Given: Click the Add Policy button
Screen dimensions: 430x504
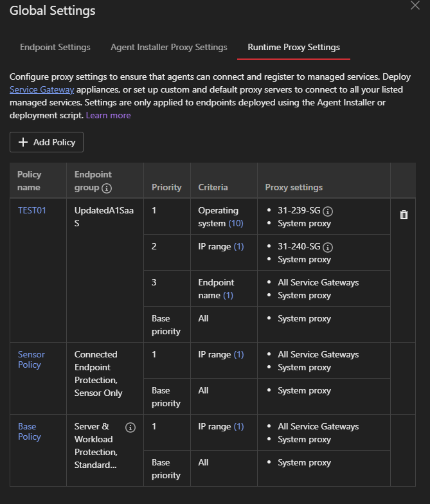Looking at the screenshot, I should pyautogui.click(x=46, y=142).
